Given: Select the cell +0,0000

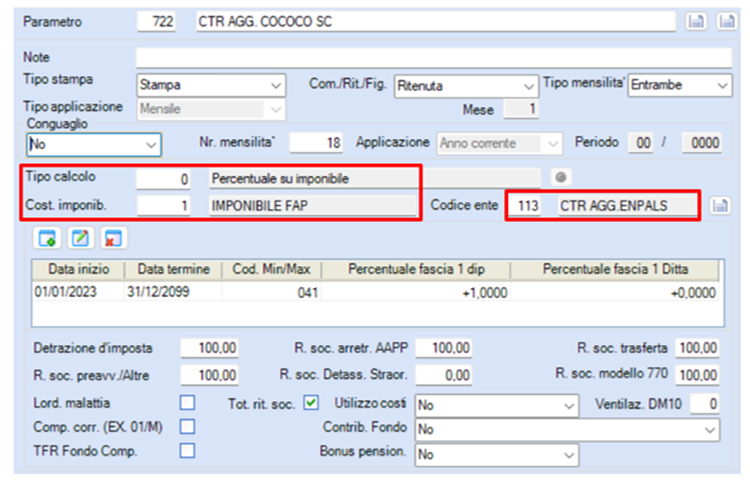Looking at the screenshot, I should (x=615, y=292).
